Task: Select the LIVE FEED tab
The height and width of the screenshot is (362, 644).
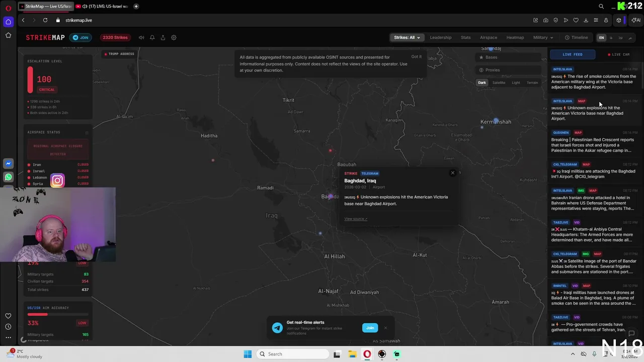Action: (572, 54)
